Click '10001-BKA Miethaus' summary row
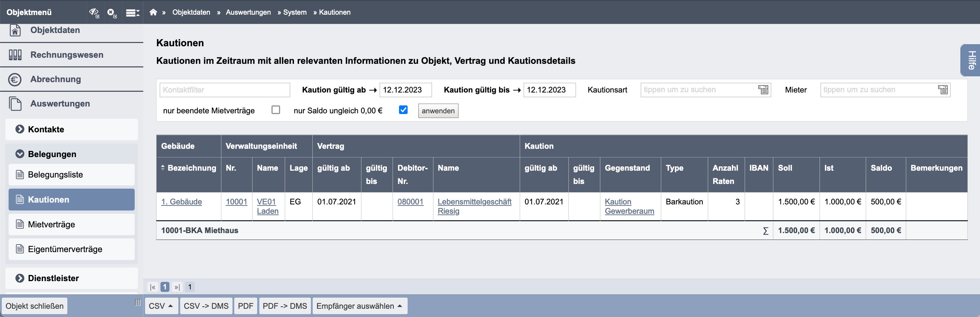The width and height of the screenshot is (980, 317). point(562,231)
